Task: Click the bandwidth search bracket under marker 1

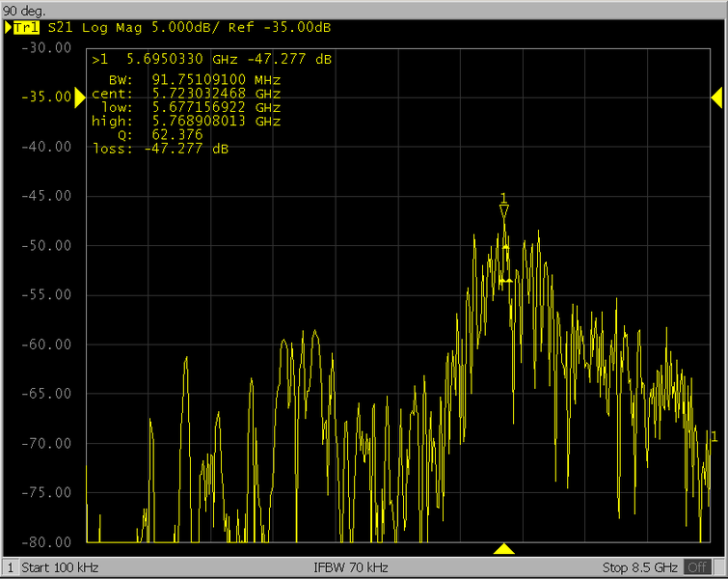Action: click(x=504, y=265)
